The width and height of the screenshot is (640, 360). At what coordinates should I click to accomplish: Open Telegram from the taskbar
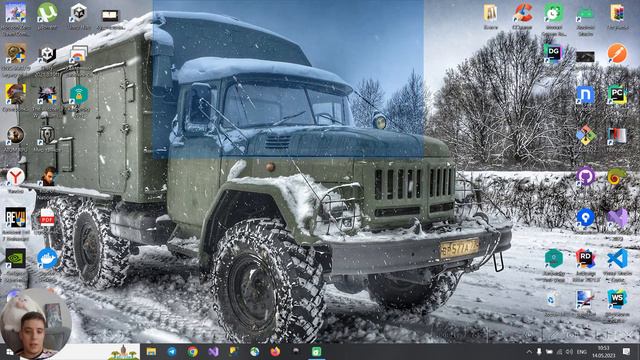[x=171, y=351]
